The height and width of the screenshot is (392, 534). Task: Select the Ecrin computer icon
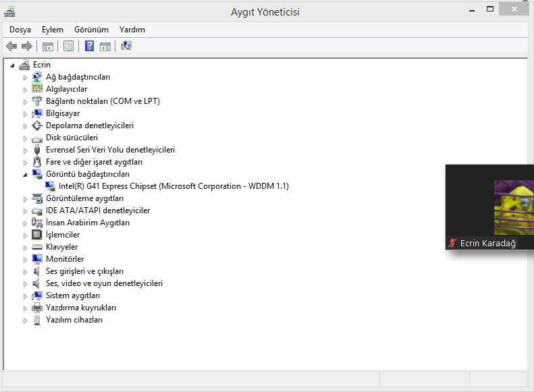[24, 65]
